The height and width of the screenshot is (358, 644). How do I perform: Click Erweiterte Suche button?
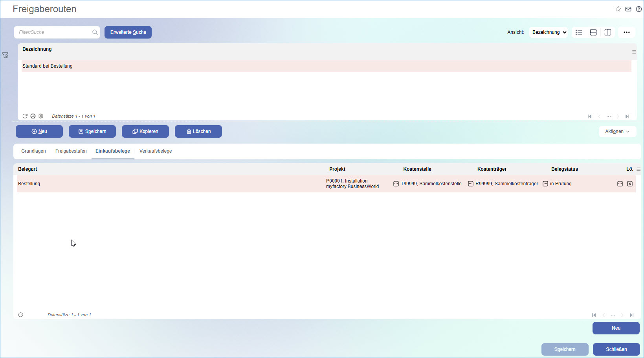tap(128, 32)
